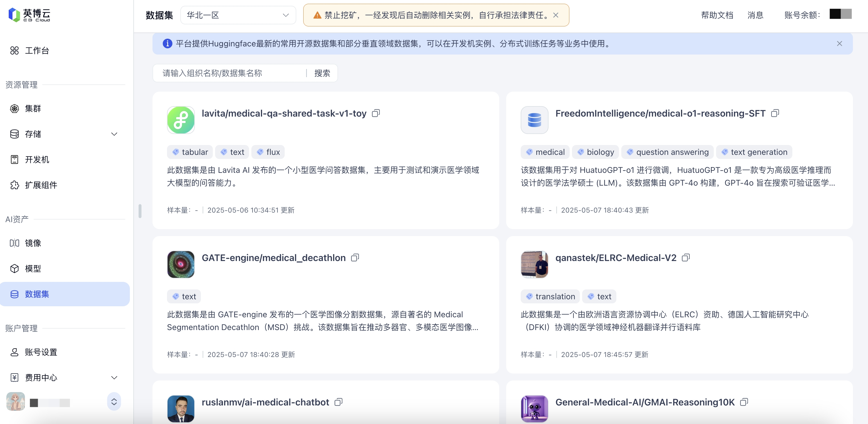Click the sidebar collapse handle

pyautogui.click(x=140, y=211)
